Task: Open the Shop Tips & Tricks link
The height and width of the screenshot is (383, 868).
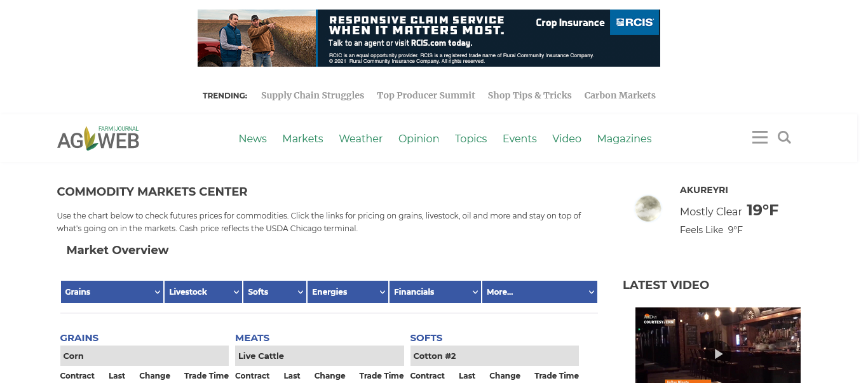Action: 529,95
